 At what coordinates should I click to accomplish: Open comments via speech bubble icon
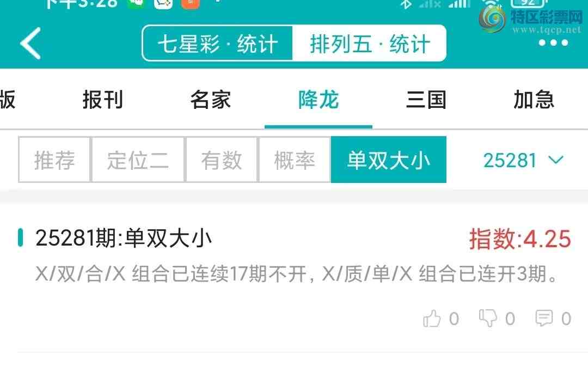pyautogui.click(x=544, y=319)
